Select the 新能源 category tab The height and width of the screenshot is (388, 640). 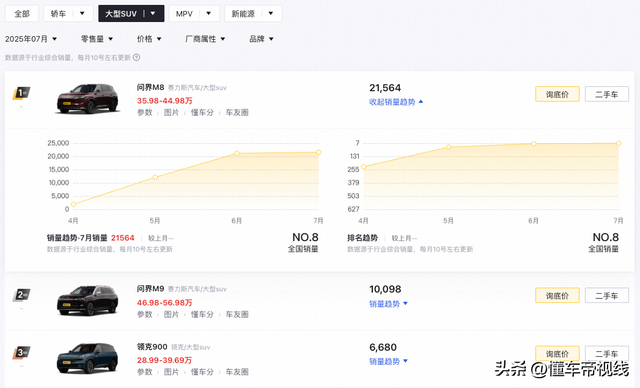pos(243,13)
